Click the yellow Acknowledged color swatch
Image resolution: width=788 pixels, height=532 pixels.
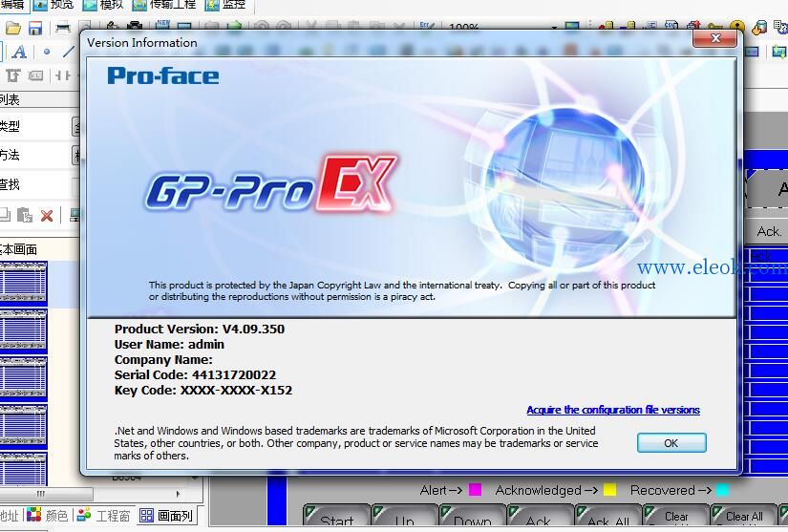609,490
